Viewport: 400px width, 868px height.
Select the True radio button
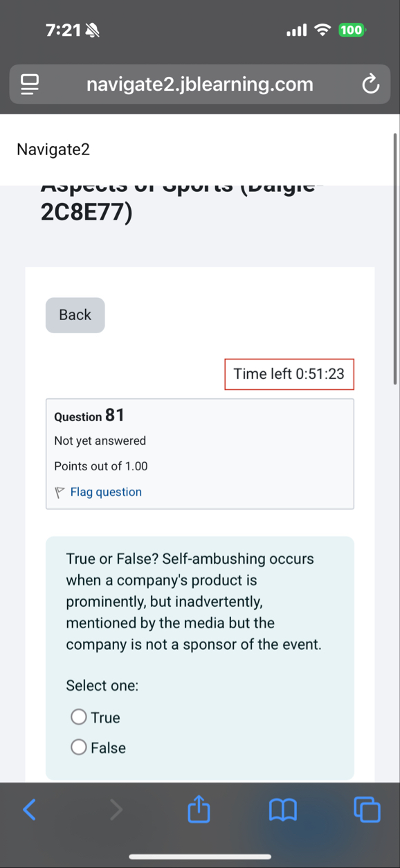pos(78,716)
